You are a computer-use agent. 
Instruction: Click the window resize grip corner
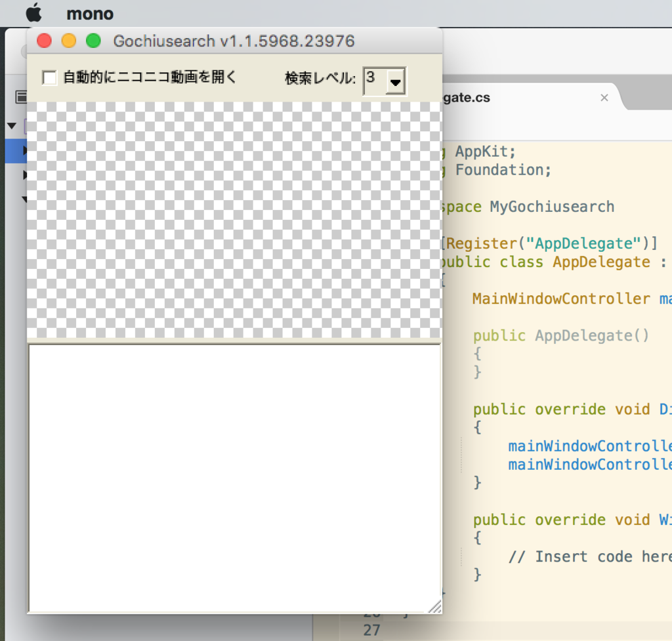coord(435,607)
